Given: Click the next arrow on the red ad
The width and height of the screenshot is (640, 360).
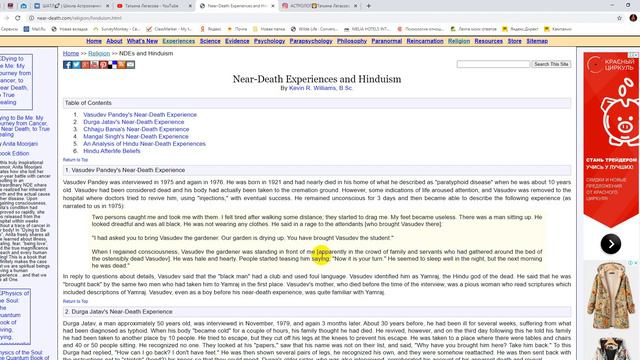Looking at the screenshot, I should 611,244.
